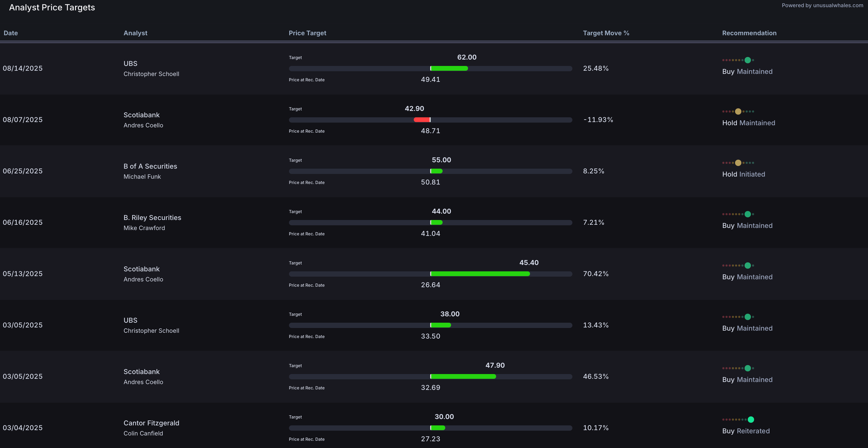The image size is (868, 448).
Task: Click the Hold rating dot for 08/07/2025
Action: [x=738, y=111]
